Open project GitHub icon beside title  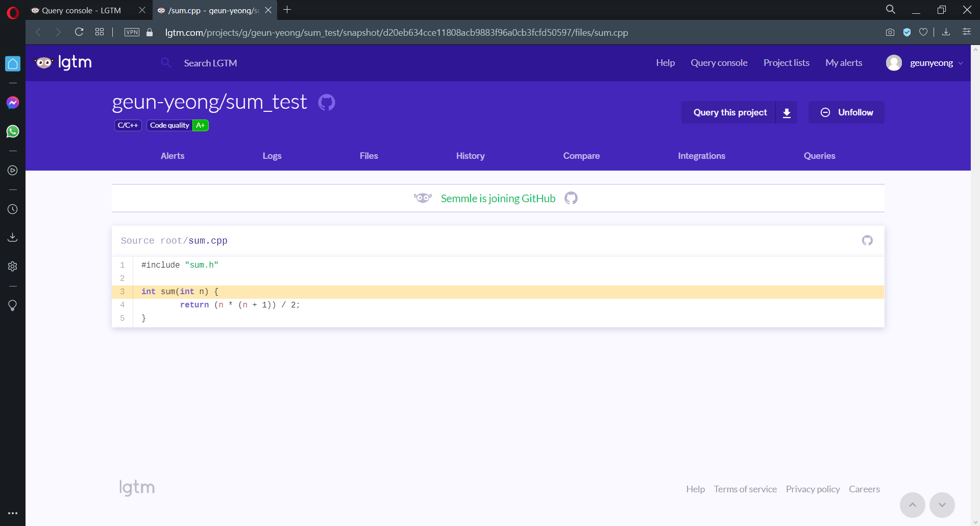(327, 103)
